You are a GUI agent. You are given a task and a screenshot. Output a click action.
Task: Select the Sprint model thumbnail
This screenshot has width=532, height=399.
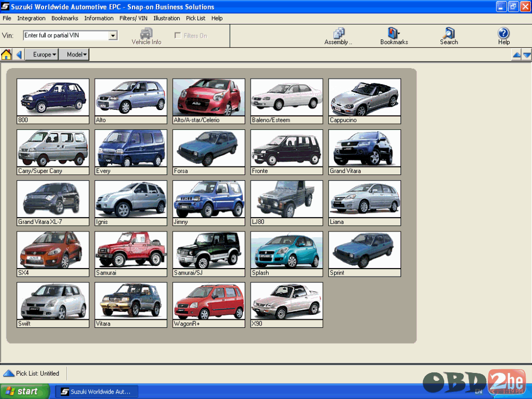[365, 254]
